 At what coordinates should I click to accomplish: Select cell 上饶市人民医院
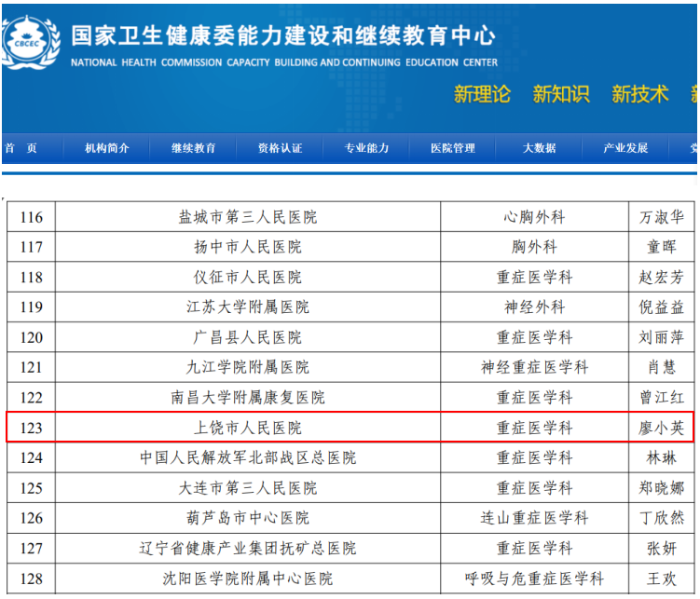pyautogui.click(x=248, y=428)
